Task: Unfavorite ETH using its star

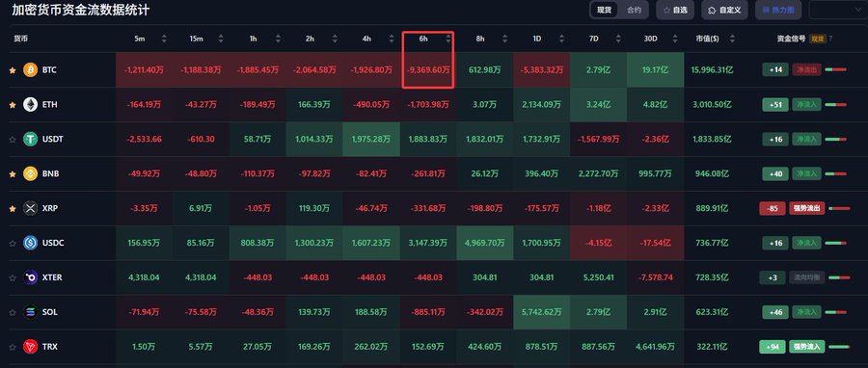Action: (13, 104)
